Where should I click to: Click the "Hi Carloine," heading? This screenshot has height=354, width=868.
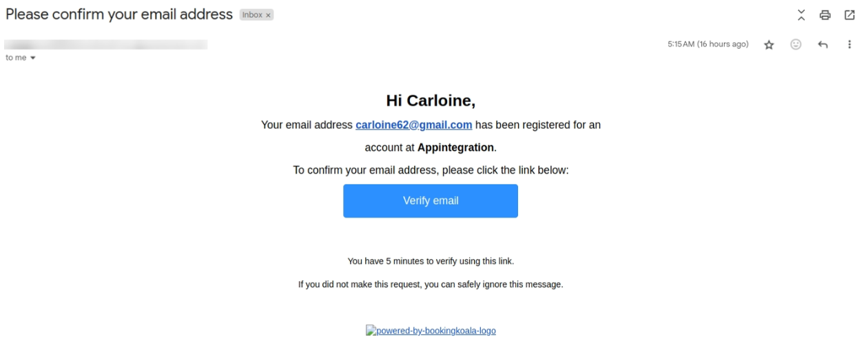(431, 101)
